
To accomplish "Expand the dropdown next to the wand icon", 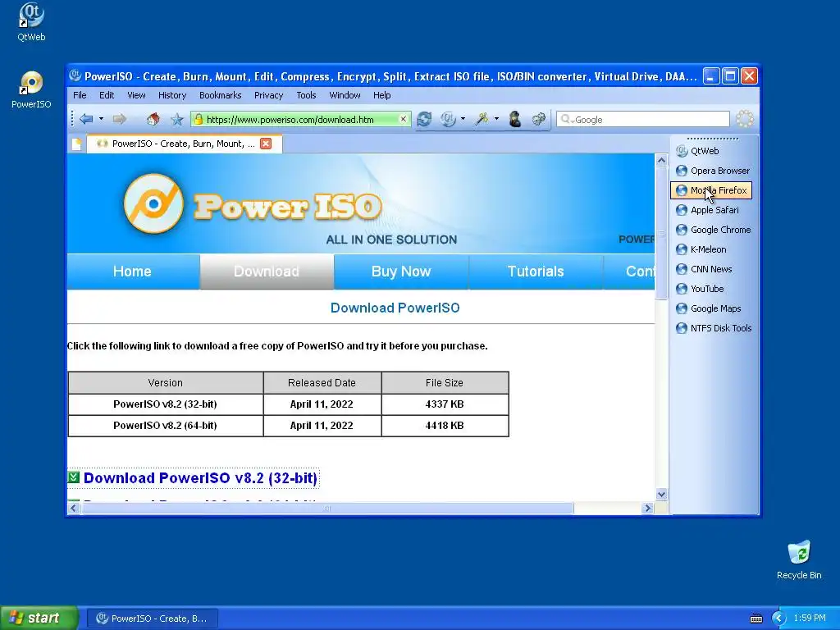I will [x=496, y=119].
